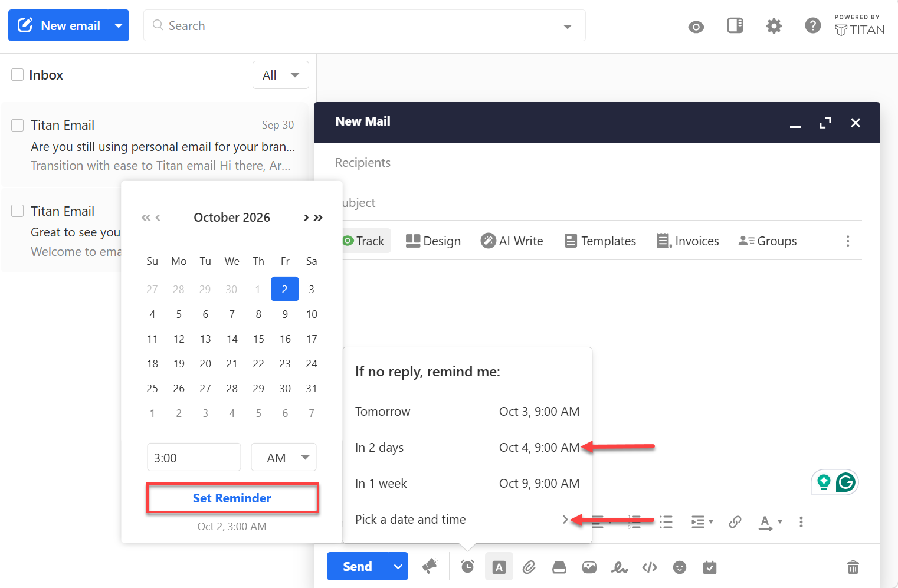Click the follow-up reminder alarm clock icon
This screenshot has width=898, height=588.
tap(467, 567)
